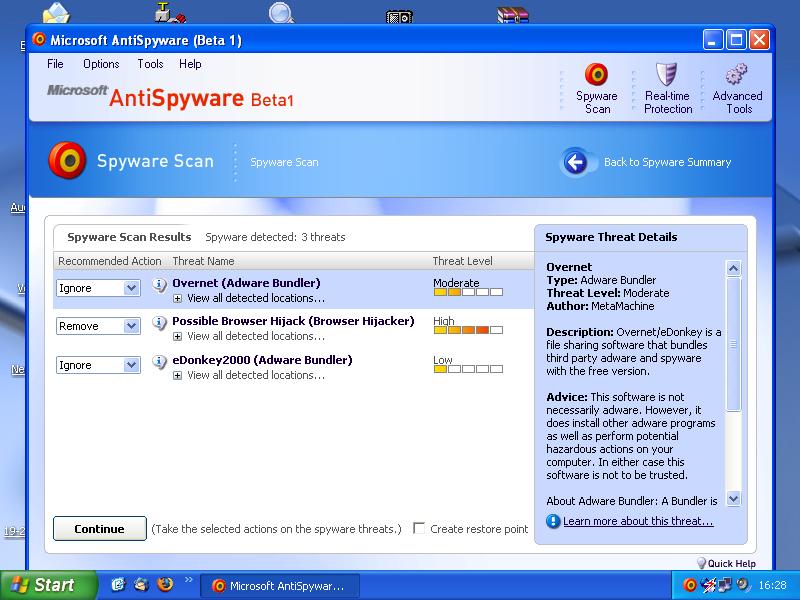Open Advanced Tools gears icon
Screen dimensions: 800x600
[x=737, y=74]
